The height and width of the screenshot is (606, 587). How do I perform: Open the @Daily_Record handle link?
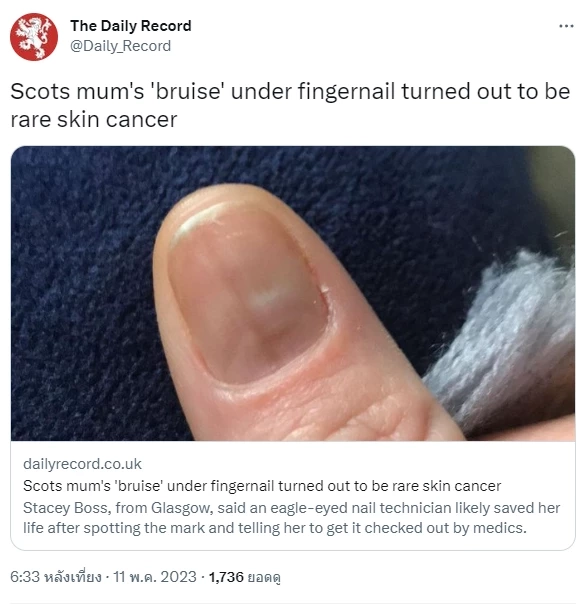120,46
